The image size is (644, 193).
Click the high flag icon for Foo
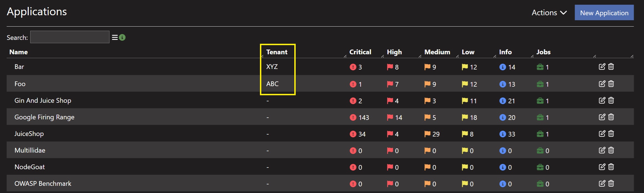click(390, 84)
